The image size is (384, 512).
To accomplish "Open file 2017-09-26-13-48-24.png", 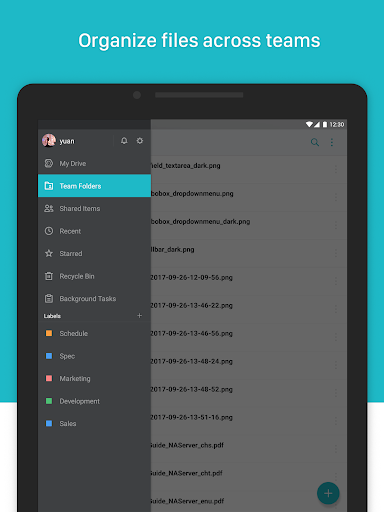I will coord(249,365).
